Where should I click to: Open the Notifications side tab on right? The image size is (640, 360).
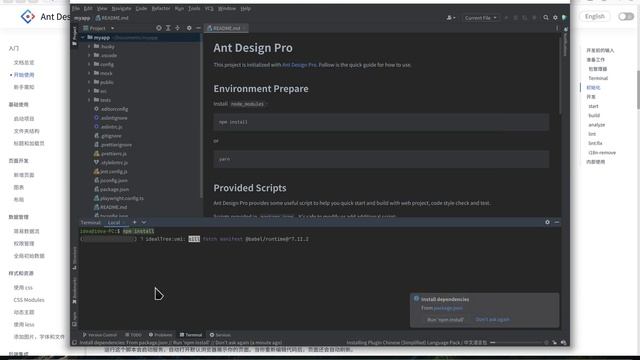pyautogui.click(x=565, y=42)
